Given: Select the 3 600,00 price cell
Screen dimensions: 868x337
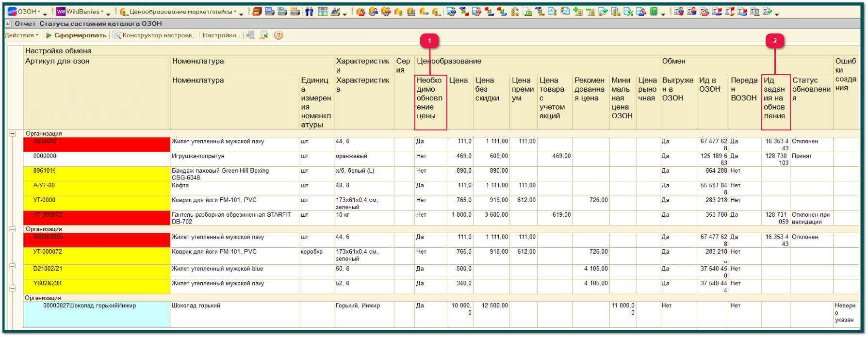Looking at the screenshot, I should (x=491, y=218).
